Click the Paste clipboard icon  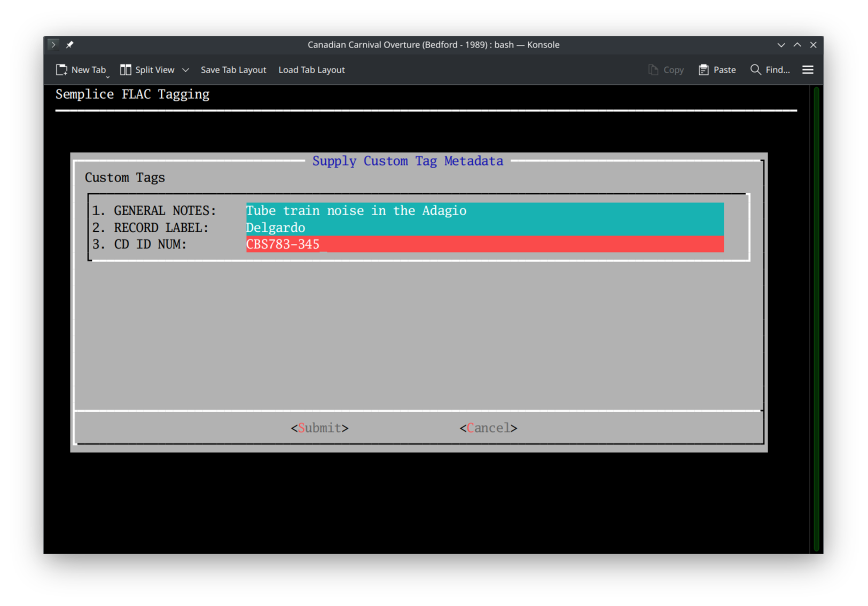pos(703,69)
